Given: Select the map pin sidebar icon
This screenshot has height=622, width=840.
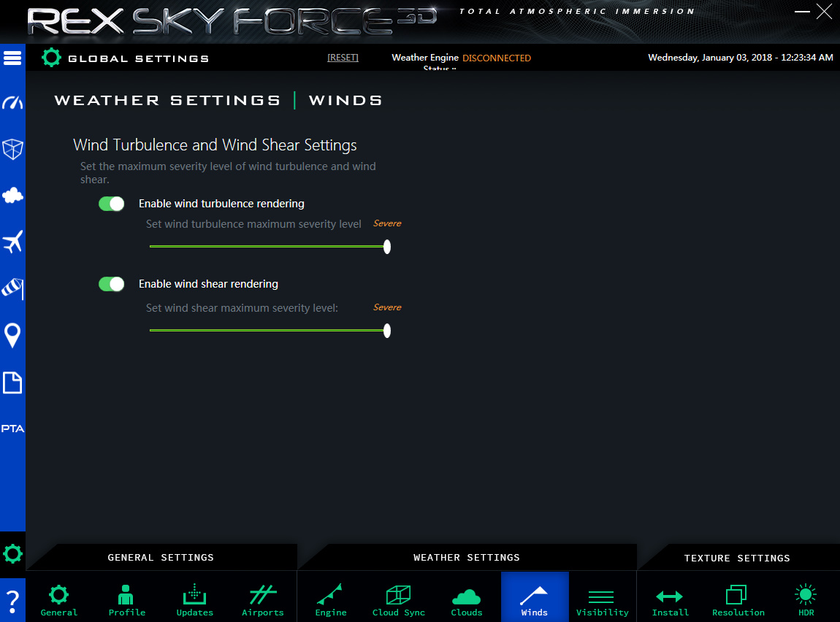Looking at the screenshot, I should click(x=12, y=336).
